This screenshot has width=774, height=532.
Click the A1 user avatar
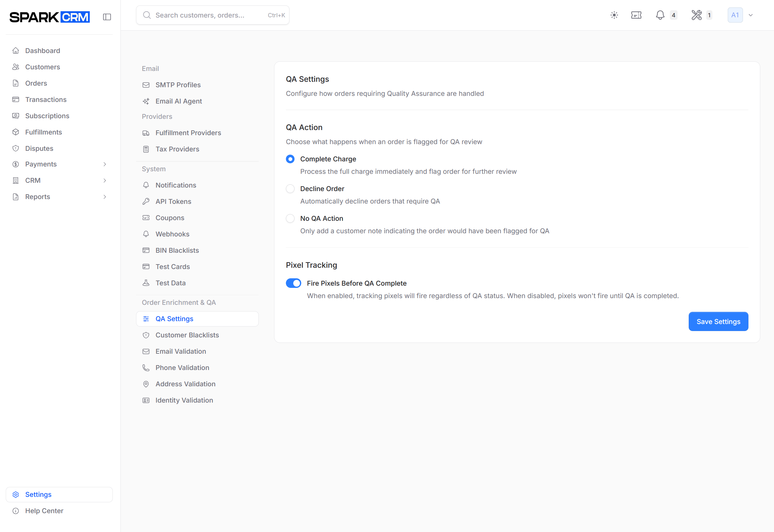coord(735,15)
